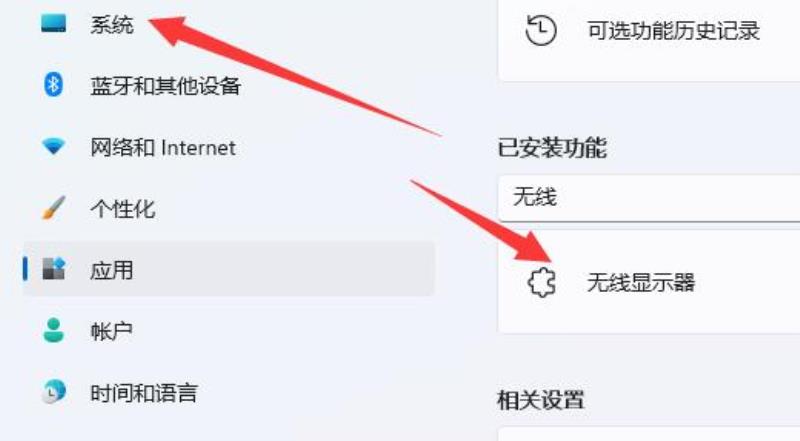This screenshot has width=800, height=441.
Task: Click the Time and language clock icon
Action: click(x=54, y=392)
